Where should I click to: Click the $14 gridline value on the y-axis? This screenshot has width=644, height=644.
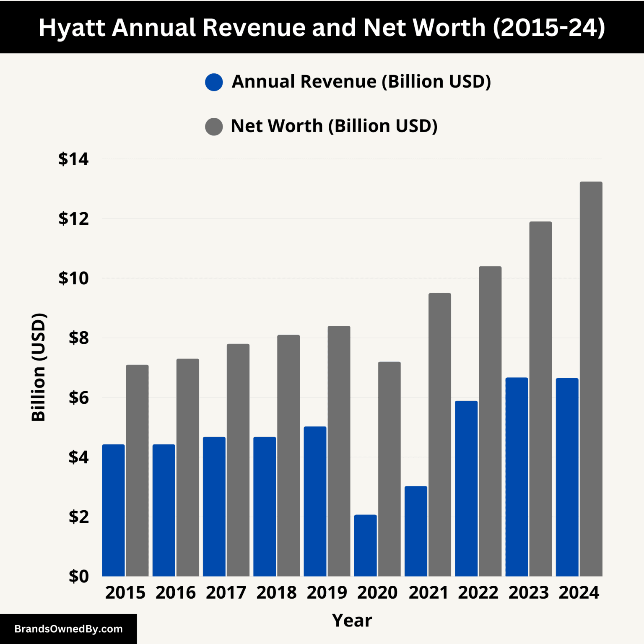coord(74,159)
